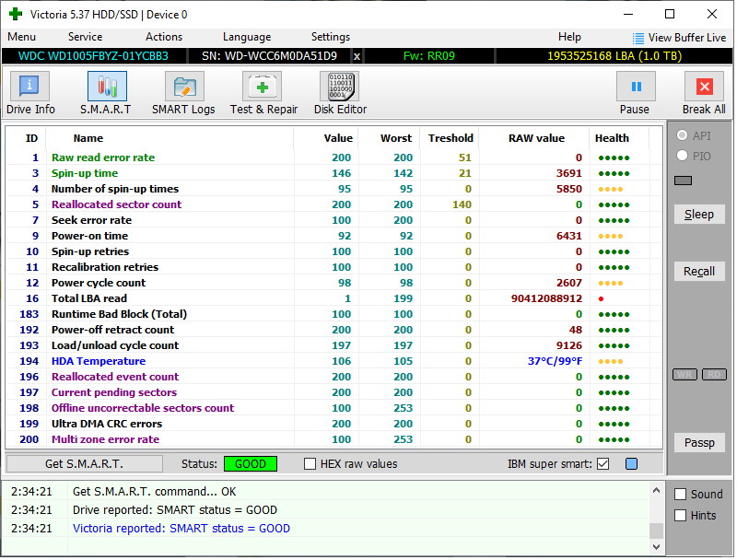Open the Drive Info panel
Image resolution: width=737 pixels, height=560 pixels.
pyautogui.click(x=30, y=93)
